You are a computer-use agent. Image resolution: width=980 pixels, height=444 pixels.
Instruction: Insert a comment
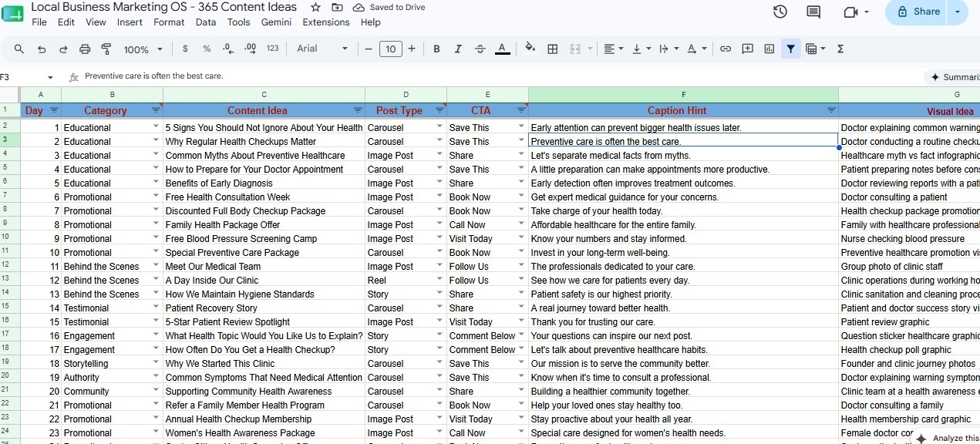(747, 49)
